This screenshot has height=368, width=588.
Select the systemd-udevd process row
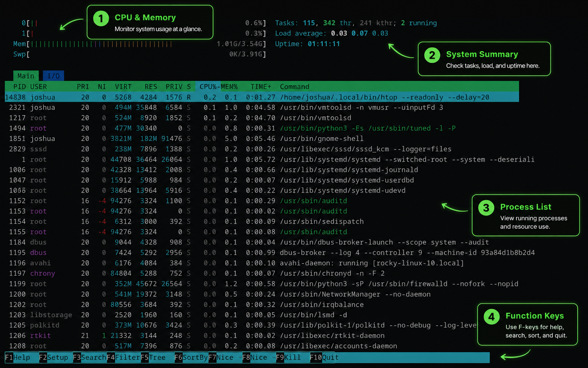click(262, 190)
